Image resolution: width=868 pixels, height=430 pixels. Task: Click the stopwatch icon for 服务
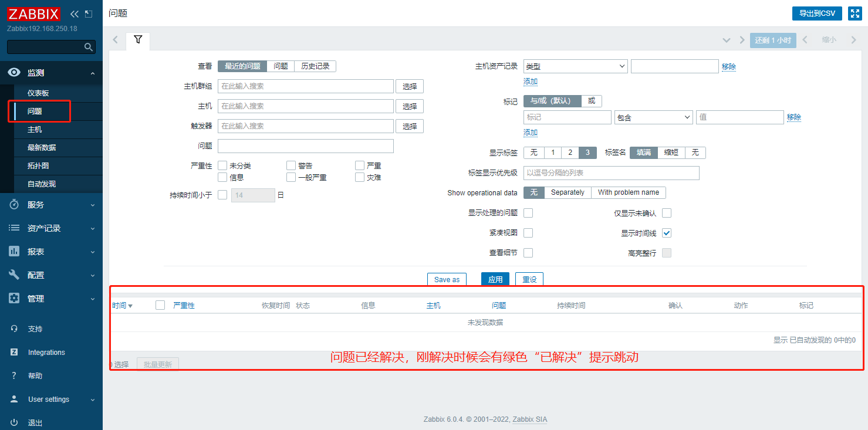pos(15,205)
